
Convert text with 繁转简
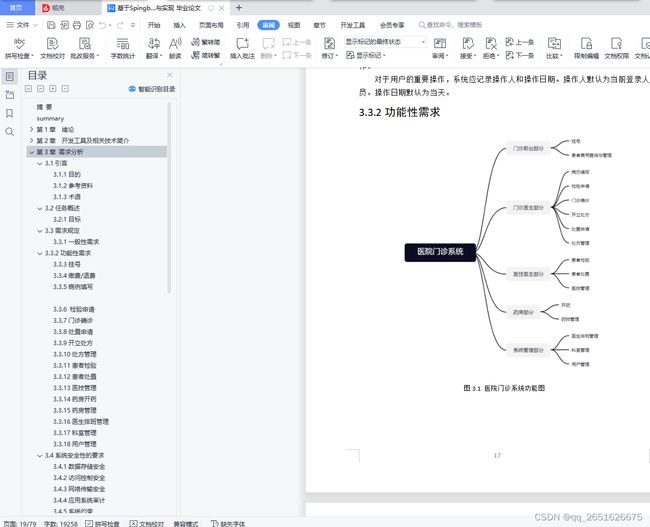pos(206,42)
